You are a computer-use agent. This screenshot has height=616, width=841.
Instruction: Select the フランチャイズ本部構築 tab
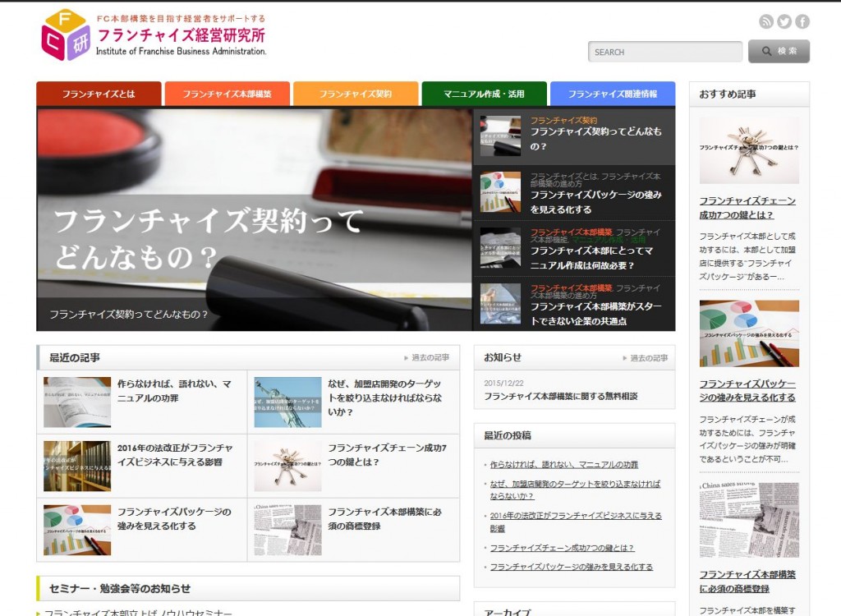point(227,94)
